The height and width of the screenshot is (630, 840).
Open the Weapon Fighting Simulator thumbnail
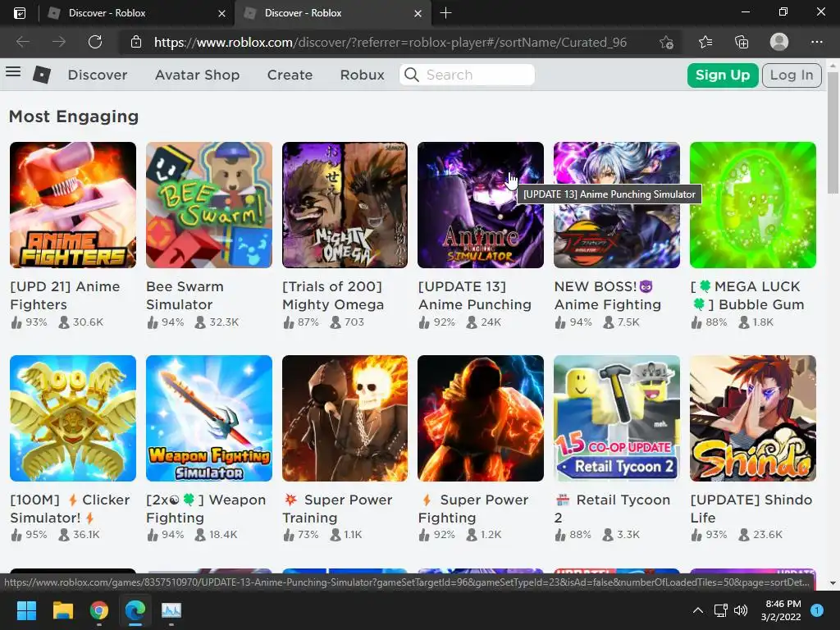209,418
